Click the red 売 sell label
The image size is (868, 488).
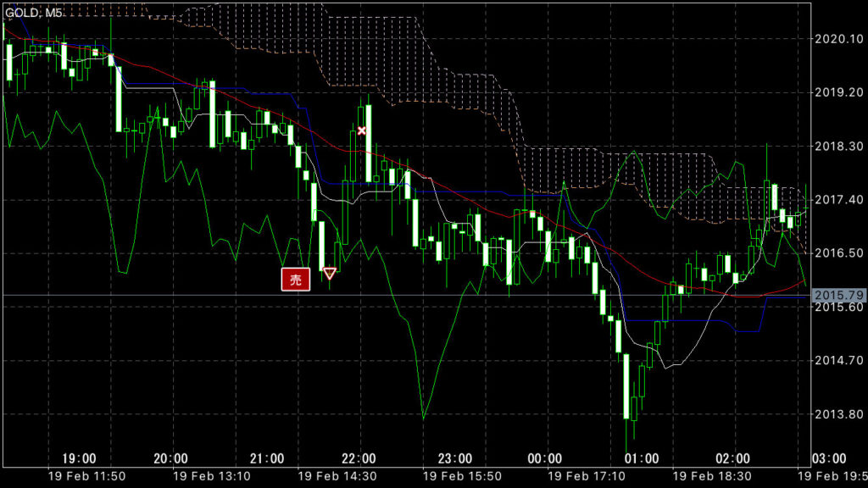296,280
